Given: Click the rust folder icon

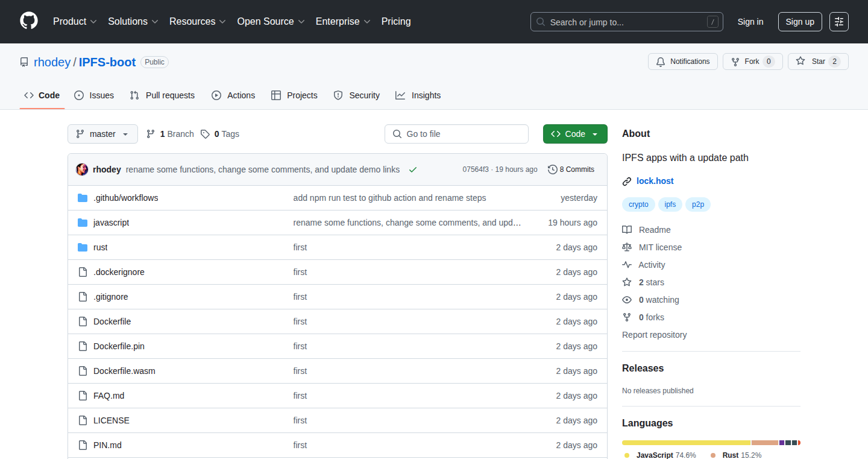Looking at the screenshot, I should coord(83,247).
